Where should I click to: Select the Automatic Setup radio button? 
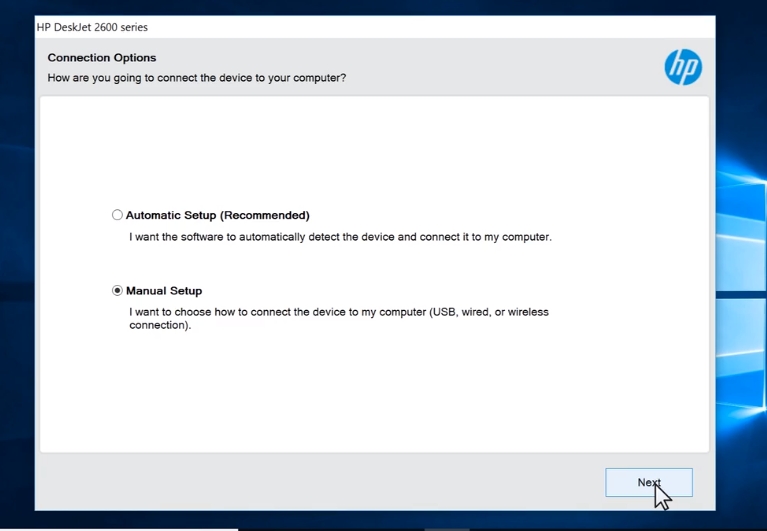(117, 215)
